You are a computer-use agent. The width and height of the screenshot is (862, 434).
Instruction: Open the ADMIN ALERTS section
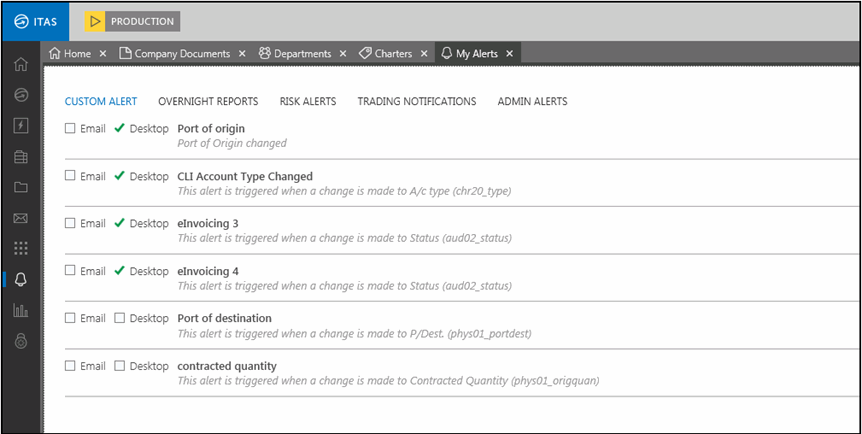[533, 101]
